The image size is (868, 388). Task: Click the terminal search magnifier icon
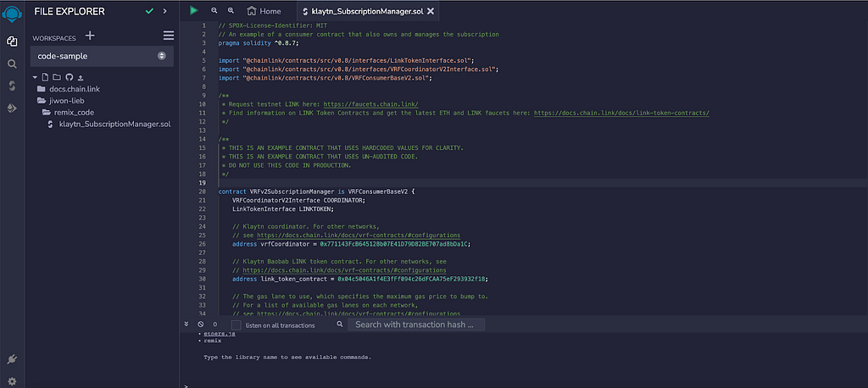coord(339,324)
